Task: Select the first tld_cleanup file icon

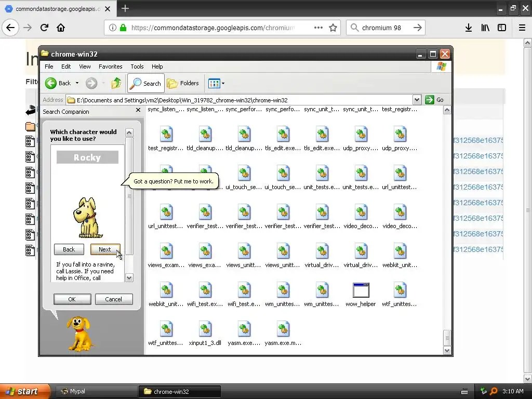Action: tap(205, 135)
